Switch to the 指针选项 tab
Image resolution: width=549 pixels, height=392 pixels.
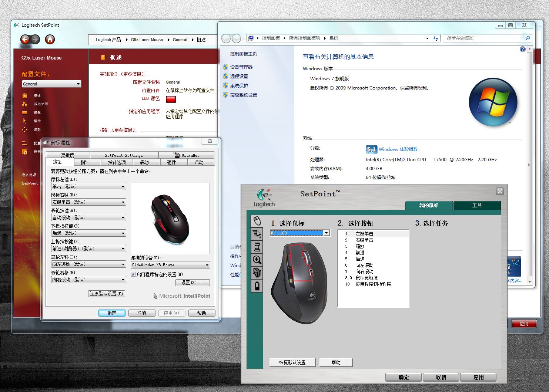(x=117, y=162)
